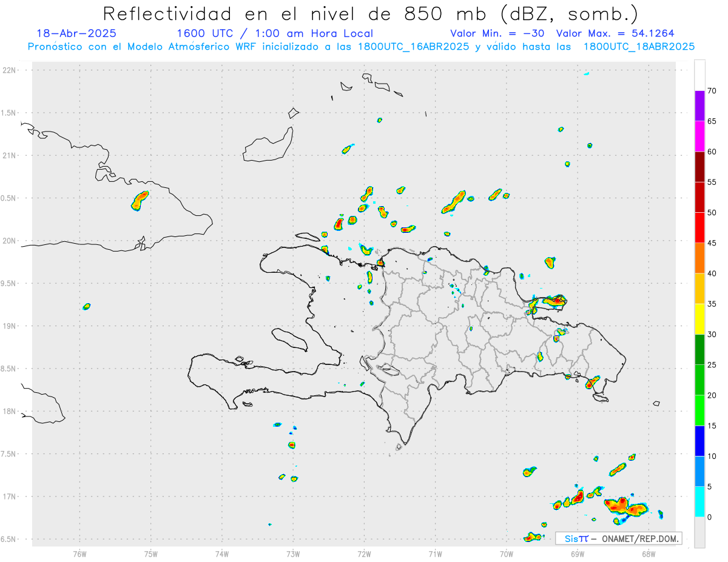Select the date text '18-Abr-2025'

76,34
